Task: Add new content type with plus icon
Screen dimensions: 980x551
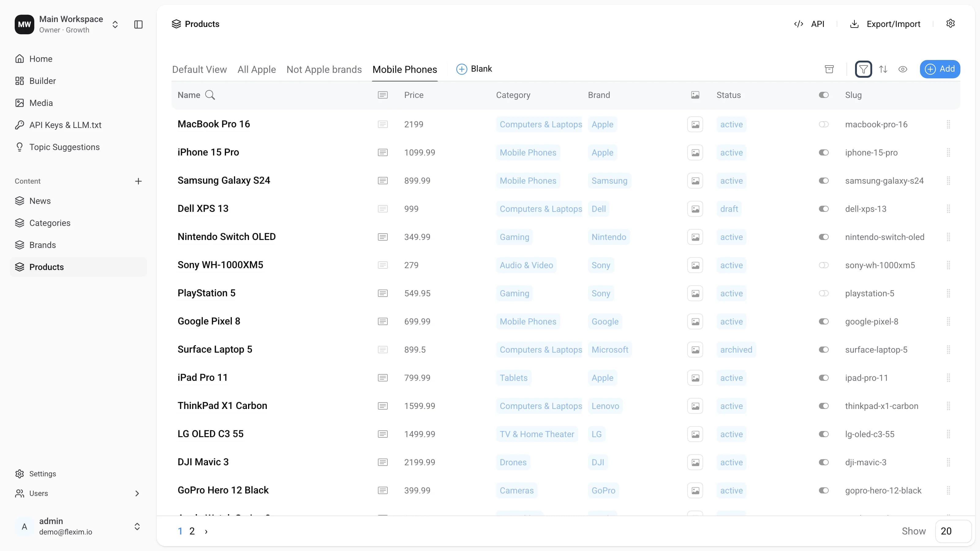Action: 138,182
